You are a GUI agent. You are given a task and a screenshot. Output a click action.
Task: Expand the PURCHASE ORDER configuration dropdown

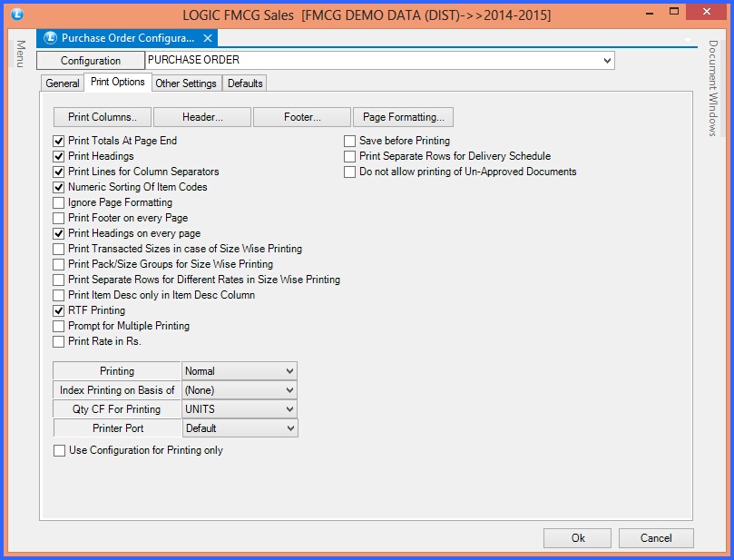click(607, 61)
